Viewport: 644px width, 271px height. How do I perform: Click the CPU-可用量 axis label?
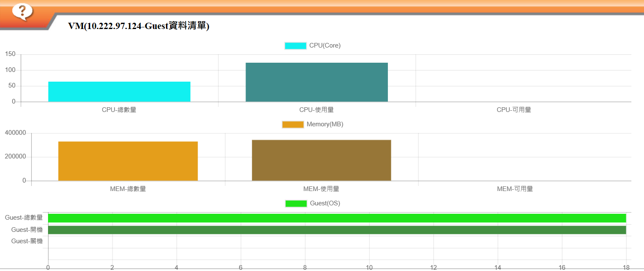tap(514, 110)
